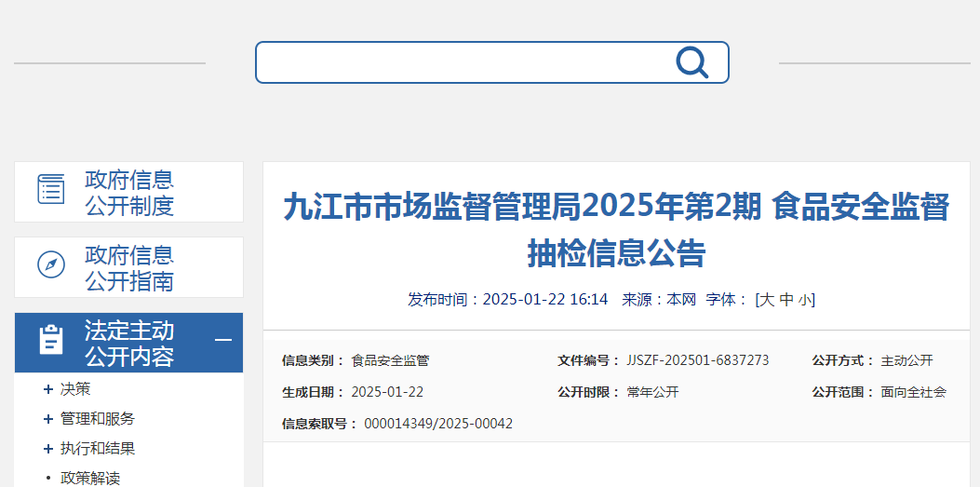980x487 pixels.
Task: Open the 政府信息公开指南 menu entry
Action: point(128,267)
